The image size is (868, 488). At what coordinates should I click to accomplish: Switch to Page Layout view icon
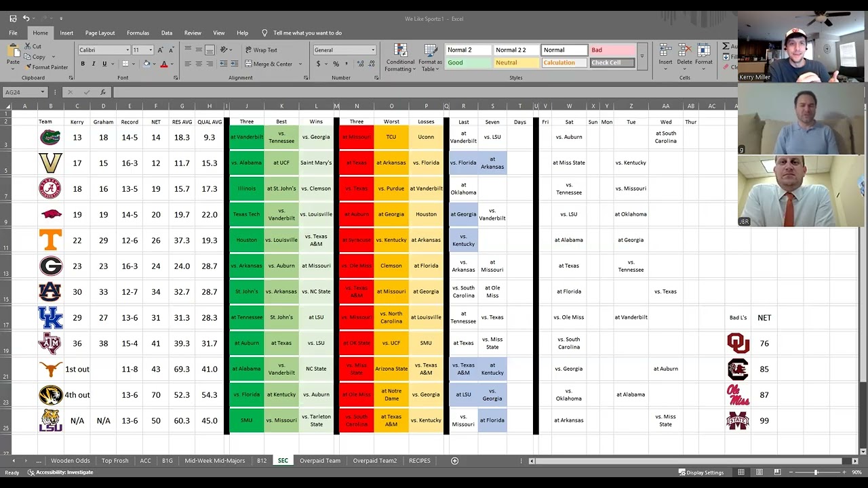point(759,472)
